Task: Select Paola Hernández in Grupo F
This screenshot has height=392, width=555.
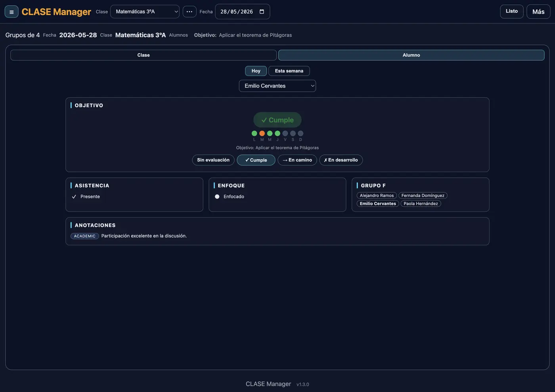Action: click(421, 204)
